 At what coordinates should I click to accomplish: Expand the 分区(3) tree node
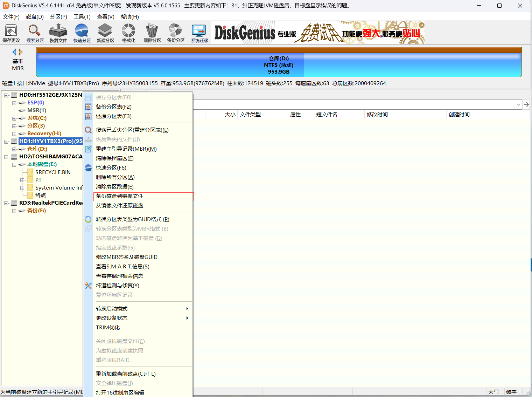pyautogui.click(x=14, y=126)
